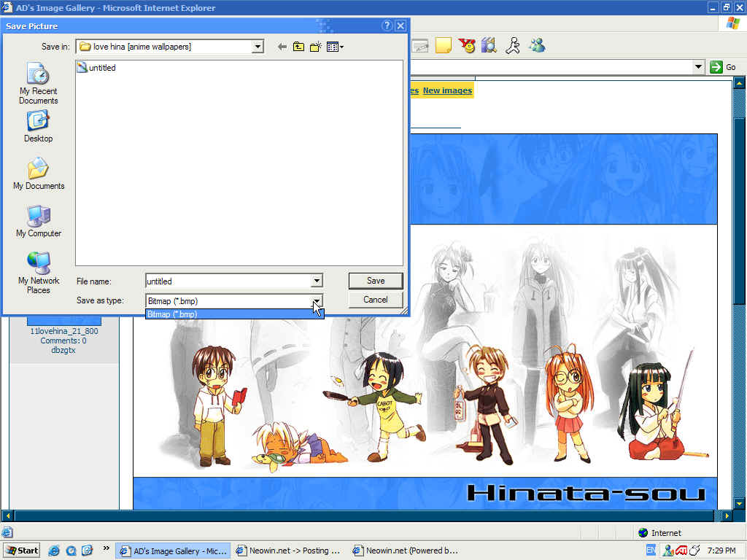Click the Internet security zone in status bar
This screenshot has height=560, width=747.
[x=659, y=533]
